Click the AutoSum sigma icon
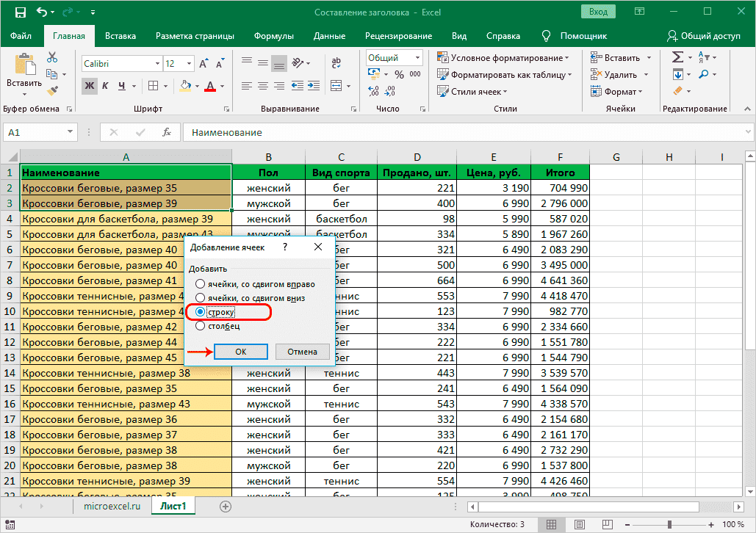The width and height of the screenshot is (756, 533). click(677, 57)
